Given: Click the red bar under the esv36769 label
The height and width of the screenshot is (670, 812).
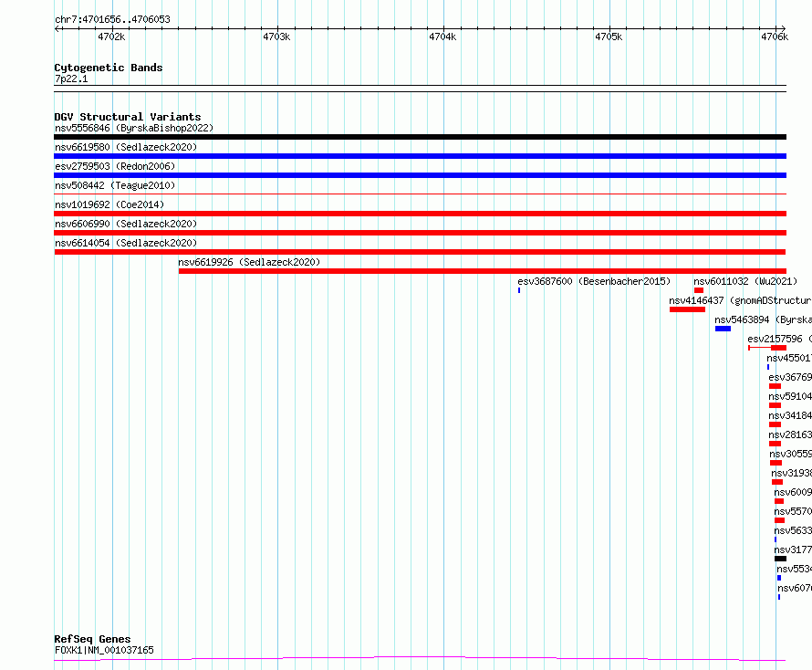Looking at the screenshot, I should 775,386.
